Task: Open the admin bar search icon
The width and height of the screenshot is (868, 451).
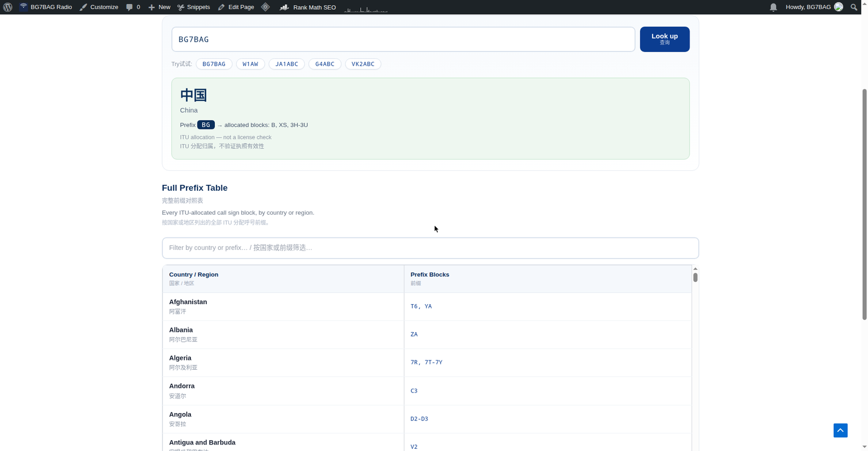Action: (x=854, y=7)
